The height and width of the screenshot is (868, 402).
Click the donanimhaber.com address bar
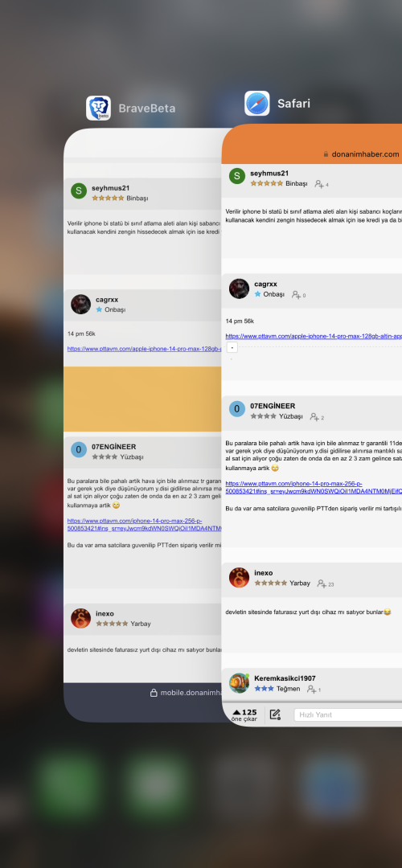(x=362, y=154)
